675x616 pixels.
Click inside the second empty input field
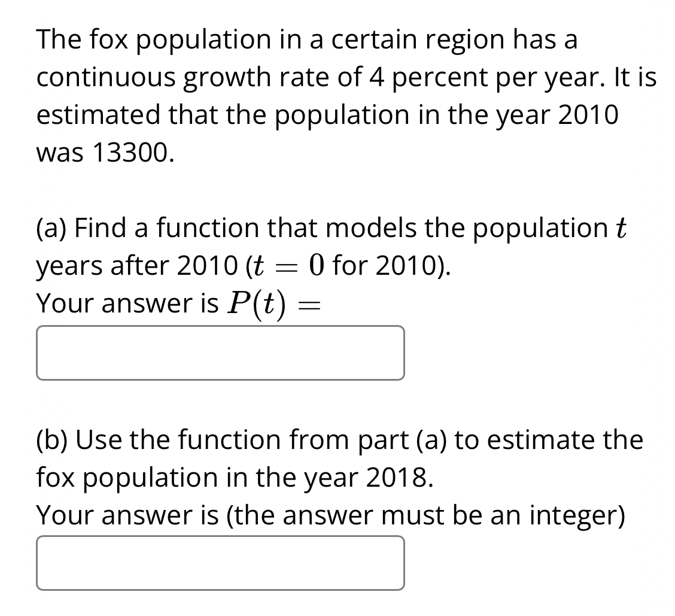(x=220, y=562)
